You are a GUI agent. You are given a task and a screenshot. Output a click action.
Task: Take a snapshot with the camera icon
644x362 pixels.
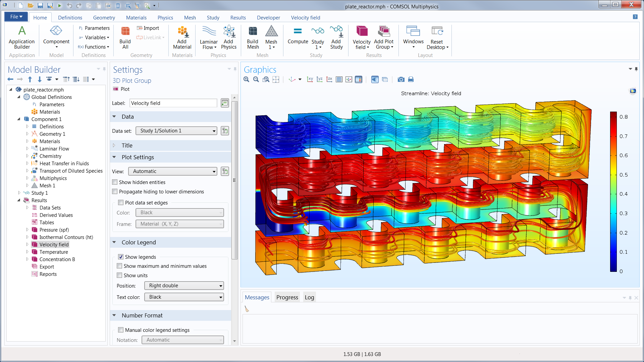(401, 79)
